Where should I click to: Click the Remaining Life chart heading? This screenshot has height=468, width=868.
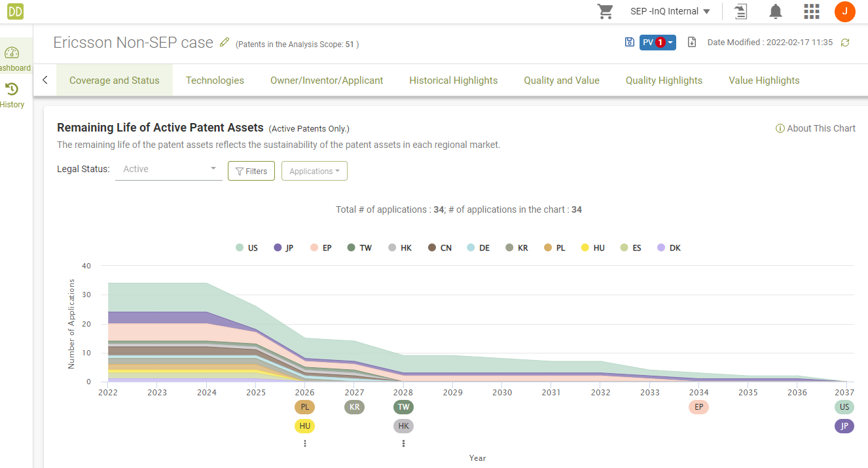160,128
